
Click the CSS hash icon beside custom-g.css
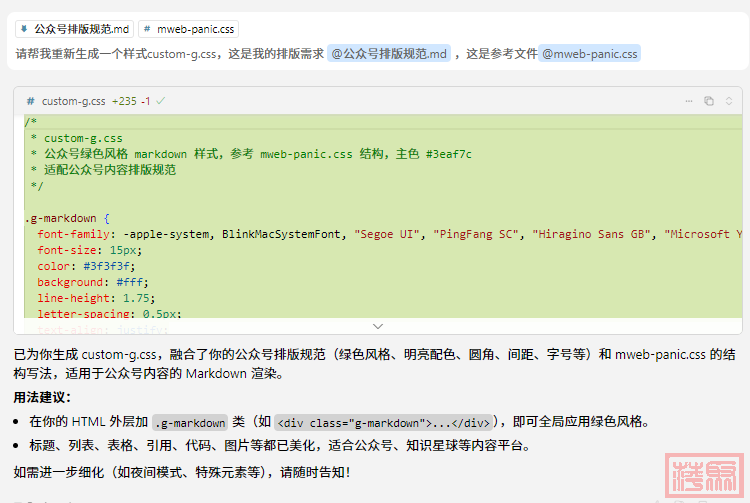[30, 101]
